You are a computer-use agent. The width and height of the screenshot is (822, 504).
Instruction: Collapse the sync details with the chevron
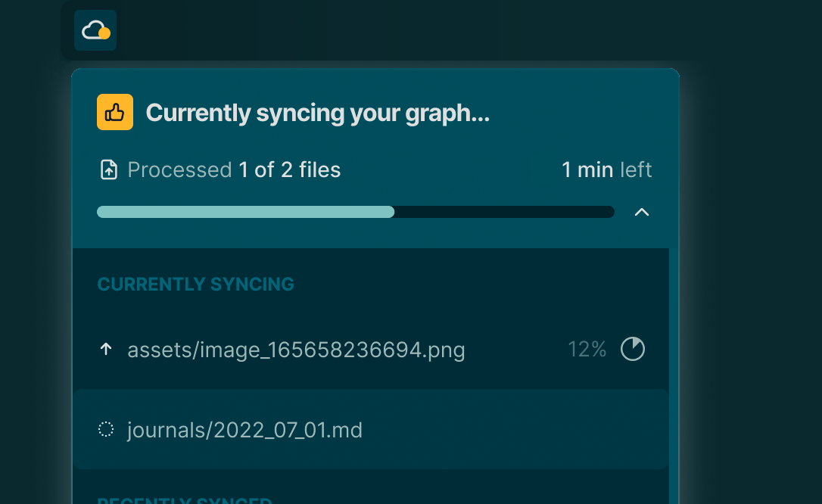click(642, 212)
